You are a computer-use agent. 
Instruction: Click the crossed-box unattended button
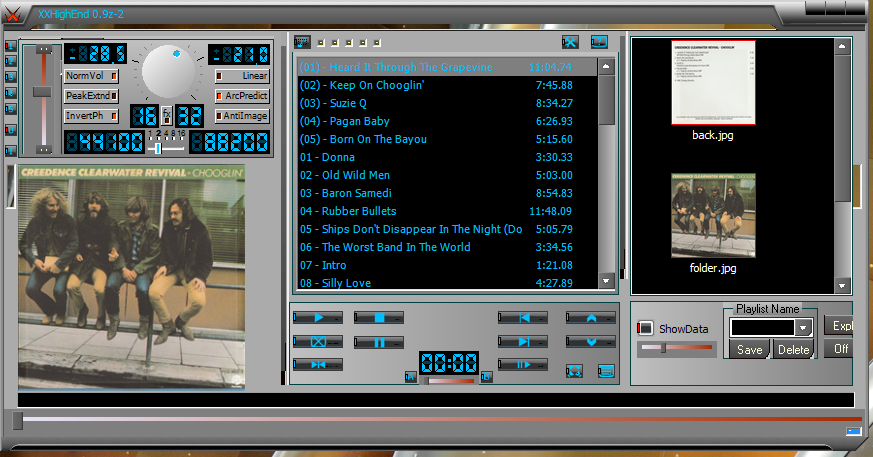click(x=318, y=342)
